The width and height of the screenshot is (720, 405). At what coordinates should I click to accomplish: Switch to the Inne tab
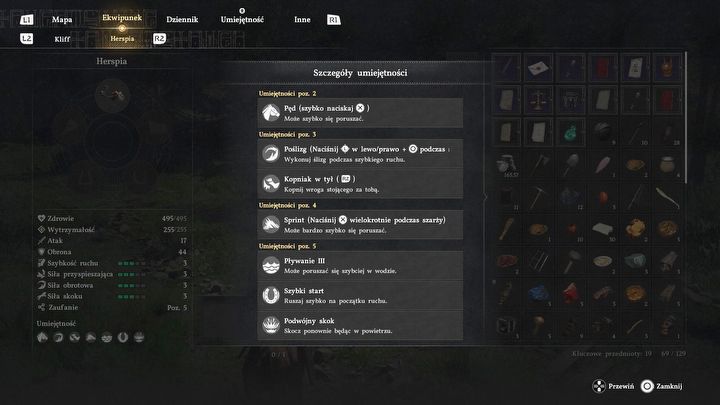pos(302,20)
